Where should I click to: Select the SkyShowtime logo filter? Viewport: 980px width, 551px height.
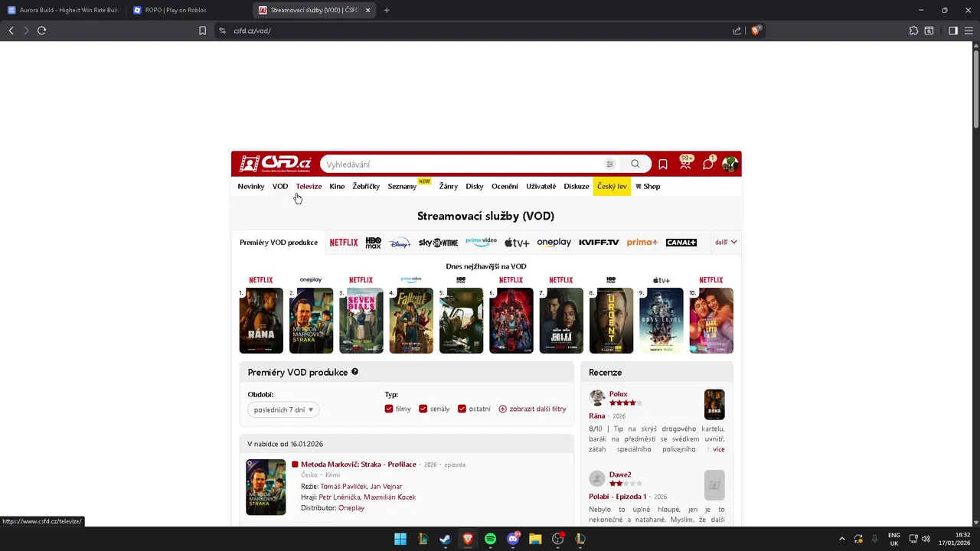pos(438,243)
